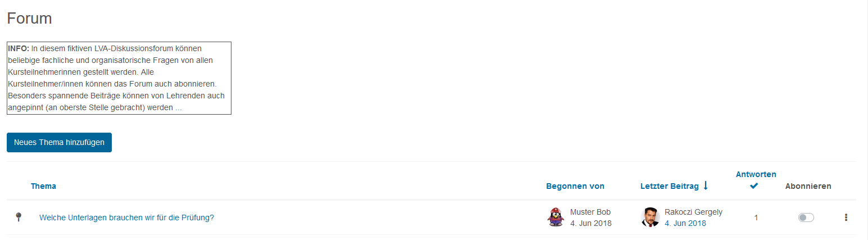Click inside the INFO description box
The width and height of the screenshot is (868, 240).
(x=119, y=78)
